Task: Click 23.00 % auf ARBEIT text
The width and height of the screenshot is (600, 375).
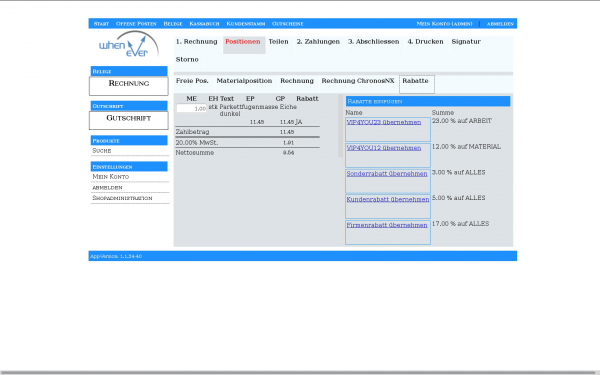Action: (462, 121)
